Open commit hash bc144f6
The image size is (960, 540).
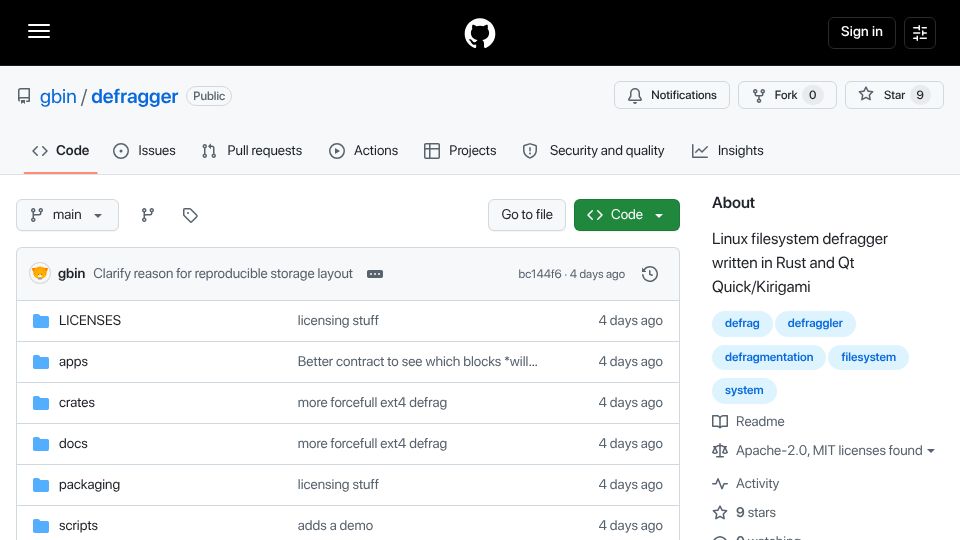539,274
